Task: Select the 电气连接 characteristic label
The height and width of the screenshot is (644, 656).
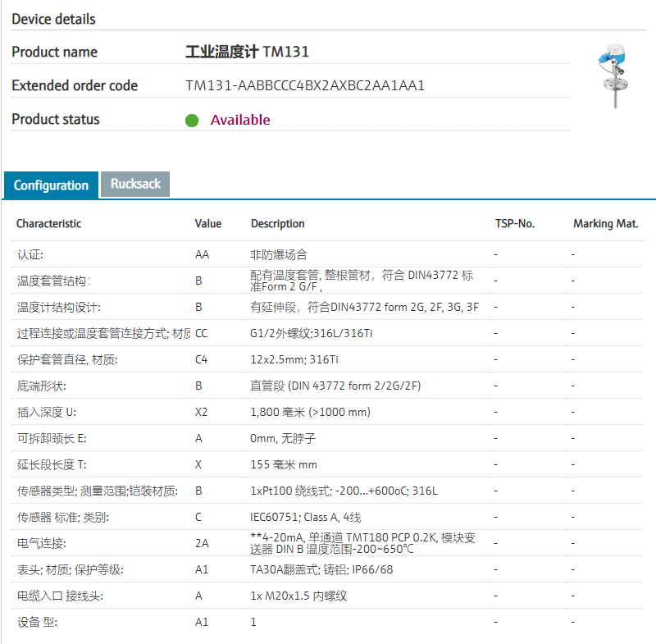Action: point(42,543)
